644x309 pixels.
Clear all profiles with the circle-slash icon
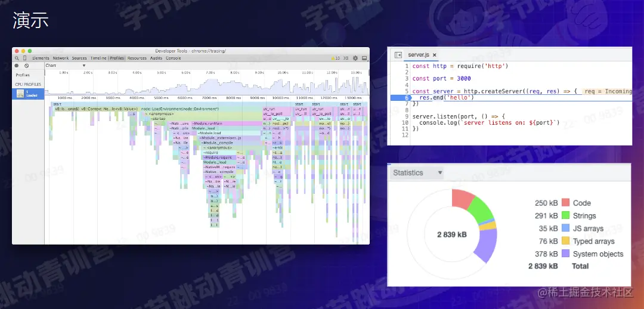click(27, 66)
